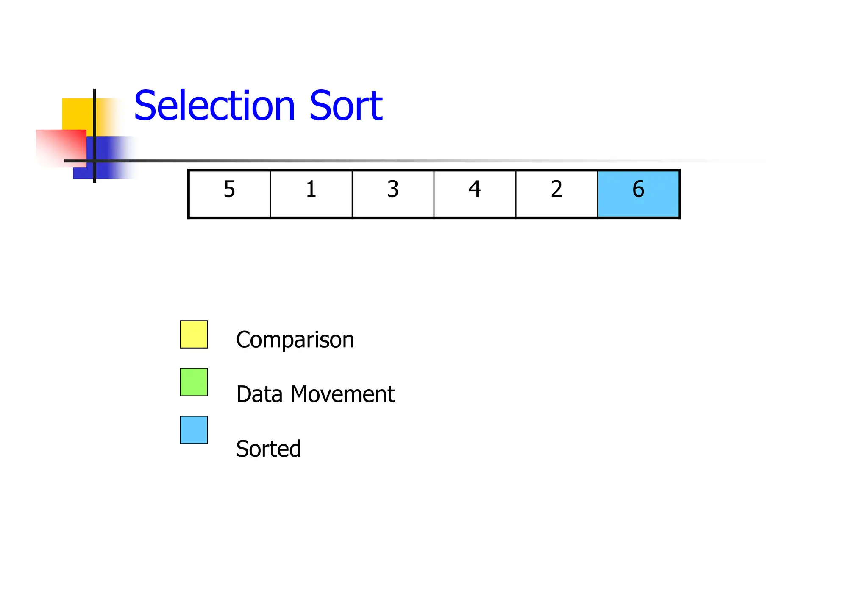
Task: Click the blue Sorted legend swatch
Action: click(x=194, y=430)
